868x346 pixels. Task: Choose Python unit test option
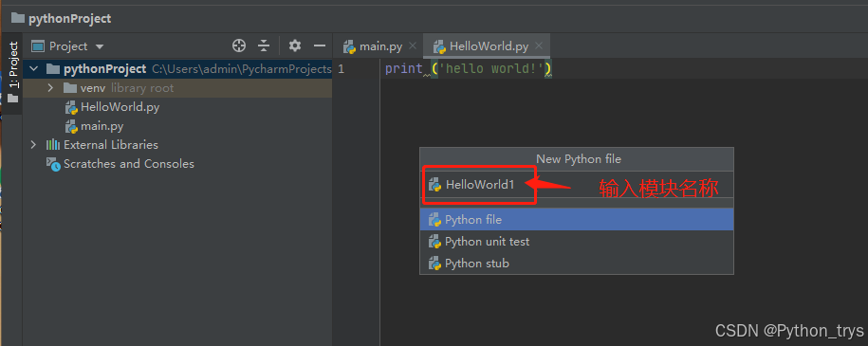(x=576, y=242)
